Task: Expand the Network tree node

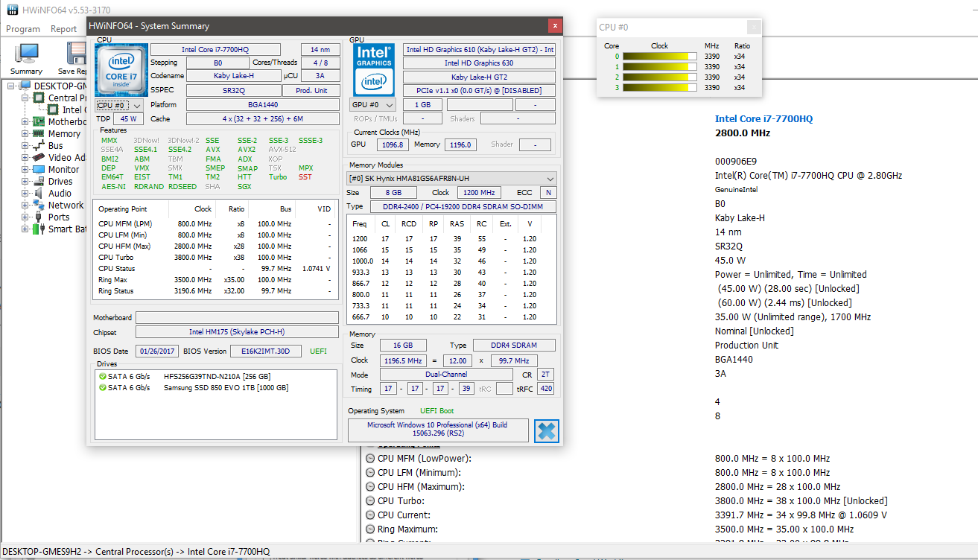Action: click(x=25, y=205)
